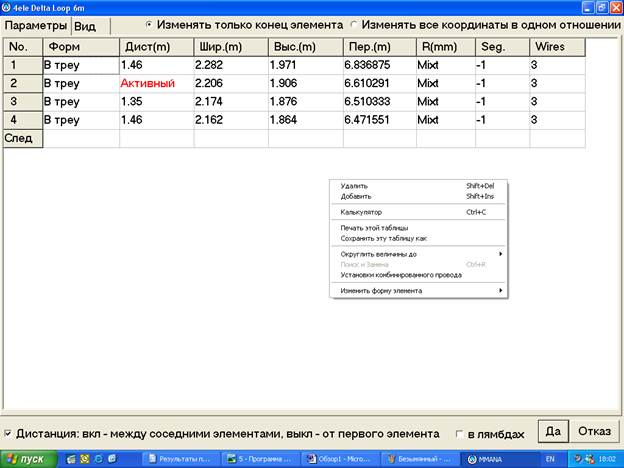Click the 'Mixt' cell in row 3
Screen dimensions: 624x468
[x=446, y=102]
